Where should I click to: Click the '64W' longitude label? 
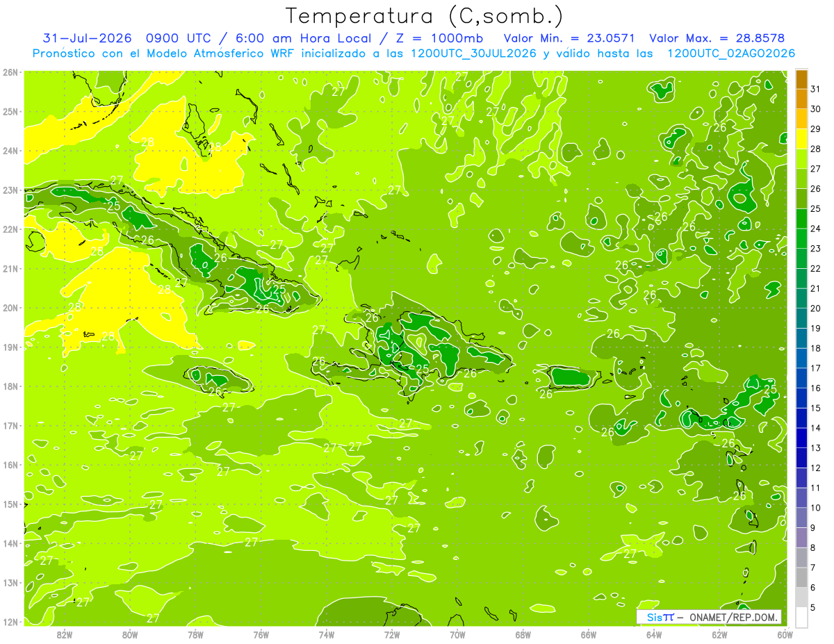(654, 634)
